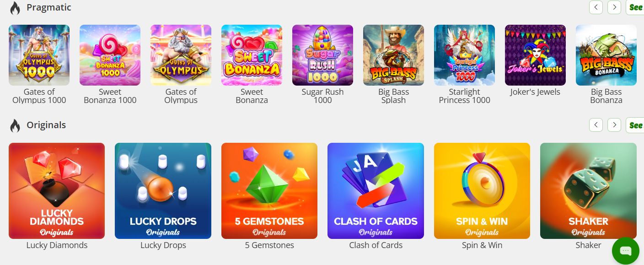Open Lucky Drops Originals tile
The image size is (644, 265).
click(x=163, y=191)
